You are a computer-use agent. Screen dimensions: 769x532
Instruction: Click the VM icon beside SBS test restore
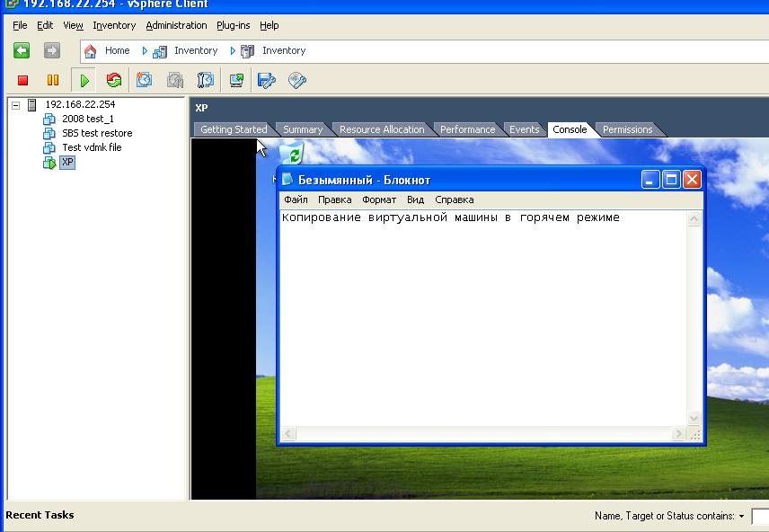49,134
